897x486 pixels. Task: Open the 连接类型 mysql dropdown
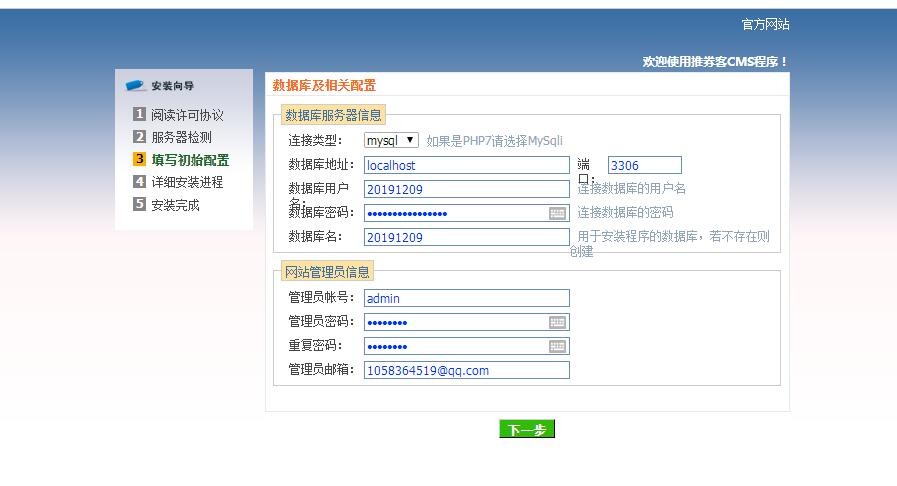[x=391, y=141]
